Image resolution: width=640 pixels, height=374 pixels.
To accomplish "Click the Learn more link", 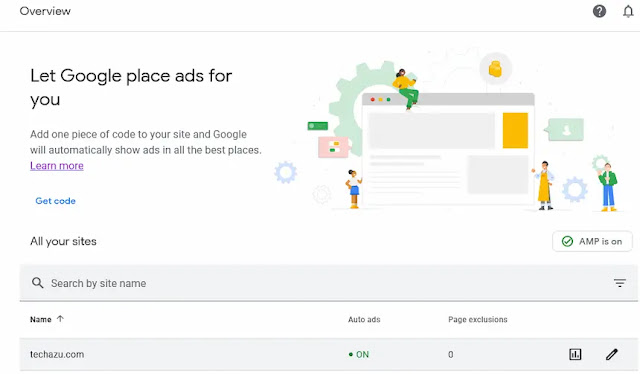I will tap(57, 166).
